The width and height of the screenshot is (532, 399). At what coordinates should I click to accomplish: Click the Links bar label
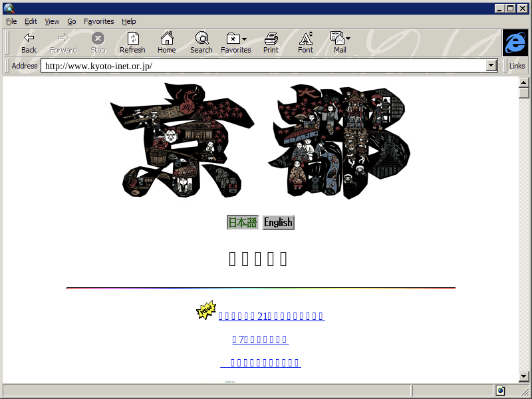coord(517,66)
